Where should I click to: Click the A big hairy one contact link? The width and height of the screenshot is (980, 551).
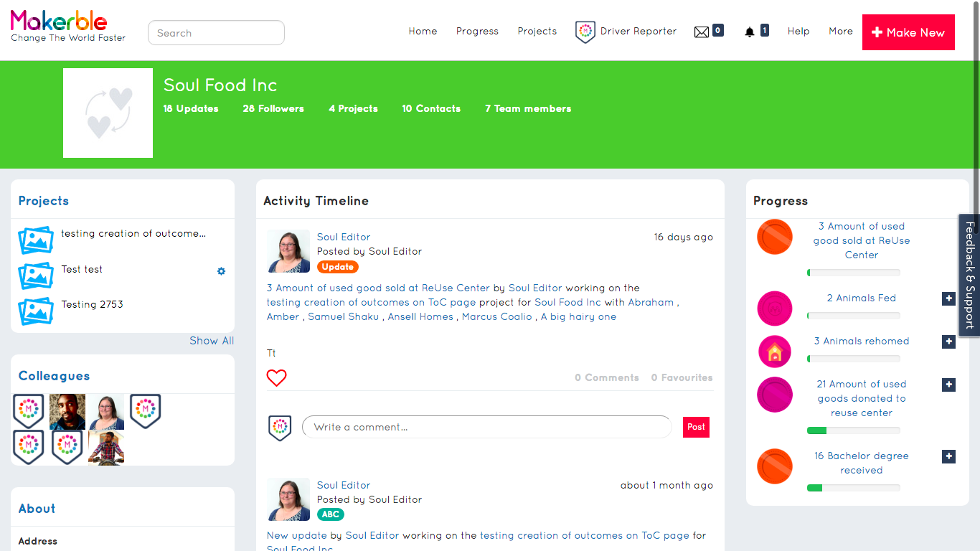(578, 316)
